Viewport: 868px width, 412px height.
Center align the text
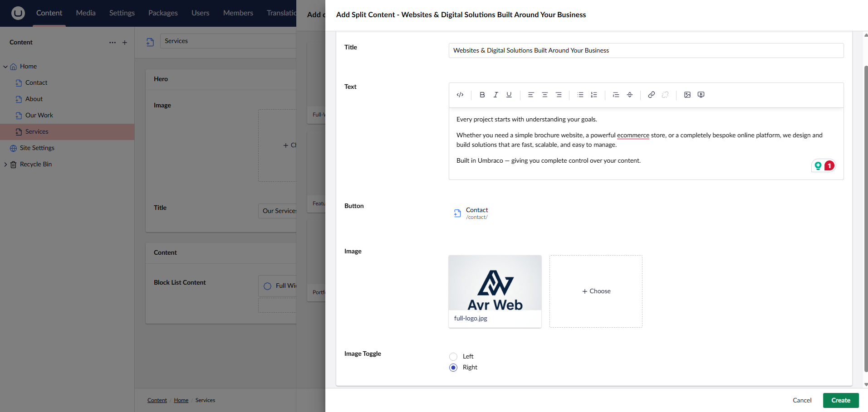(544, 95)
